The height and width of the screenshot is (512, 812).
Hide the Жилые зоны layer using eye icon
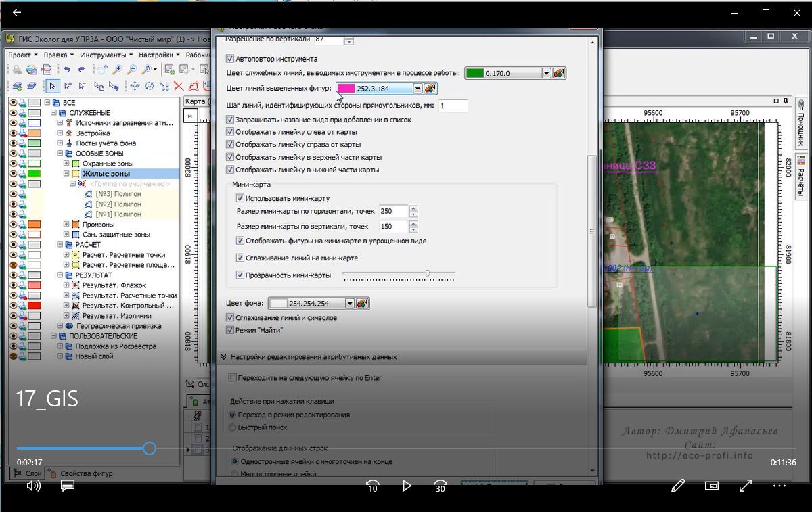coord(12,174)
